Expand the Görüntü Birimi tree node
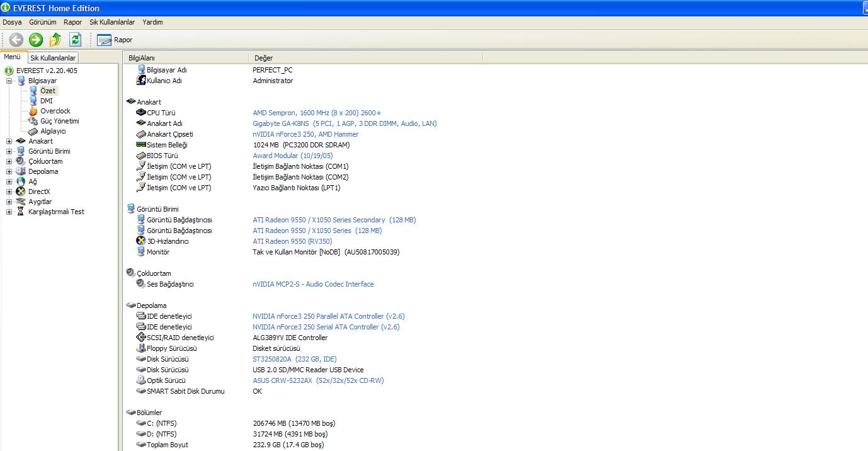The width and height of the screenshot is (868, 451). click(x=9, y=151)
